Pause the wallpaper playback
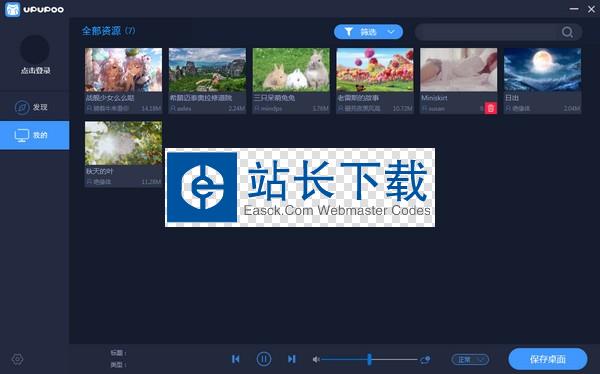600x374 pixels. click(264, 359)
